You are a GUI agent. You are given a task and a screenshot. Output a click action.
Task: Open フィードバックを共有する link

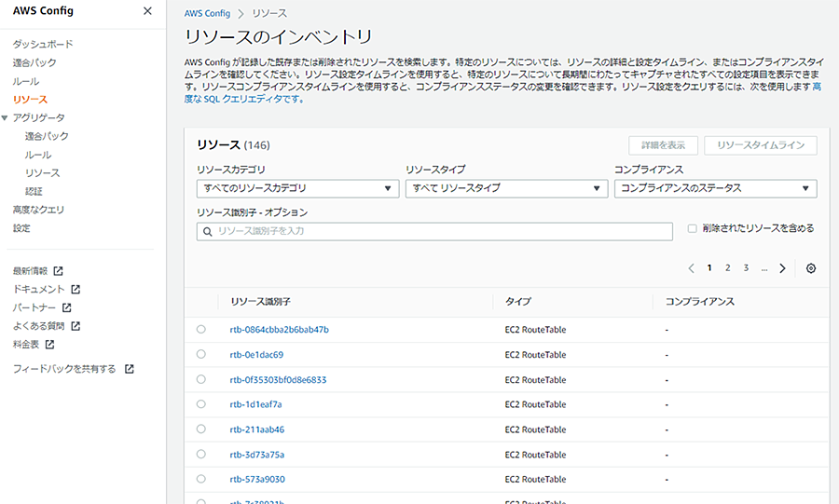click(x=64, y=369)
